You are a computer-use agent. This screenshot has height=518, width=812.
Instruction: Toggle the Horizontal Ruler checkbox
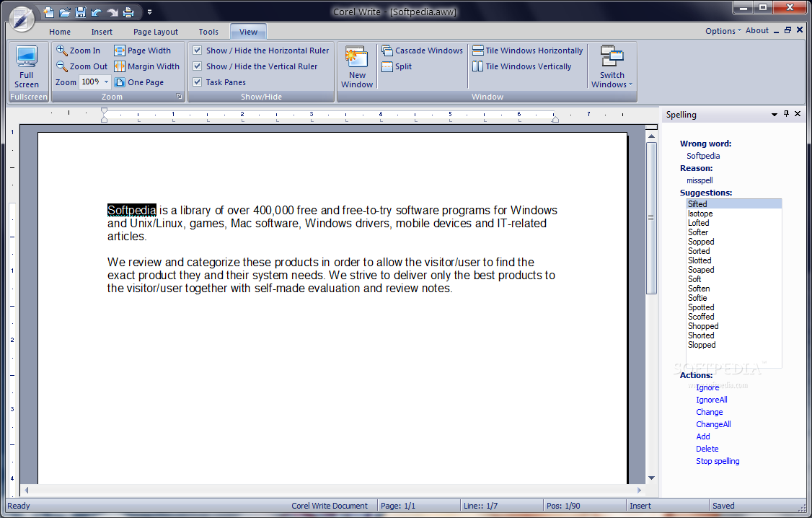coord(198,51)
